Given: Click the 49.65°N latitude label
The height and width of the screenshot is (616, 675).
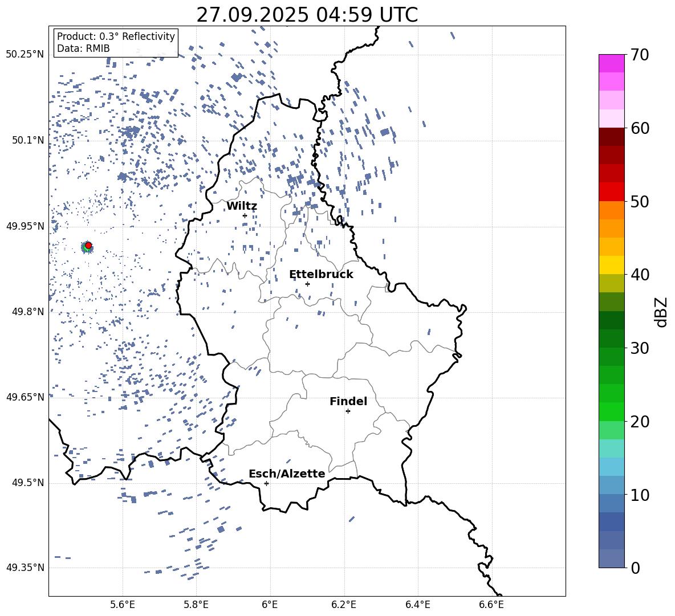Looking at the screenshot, I should coord(25,397).
